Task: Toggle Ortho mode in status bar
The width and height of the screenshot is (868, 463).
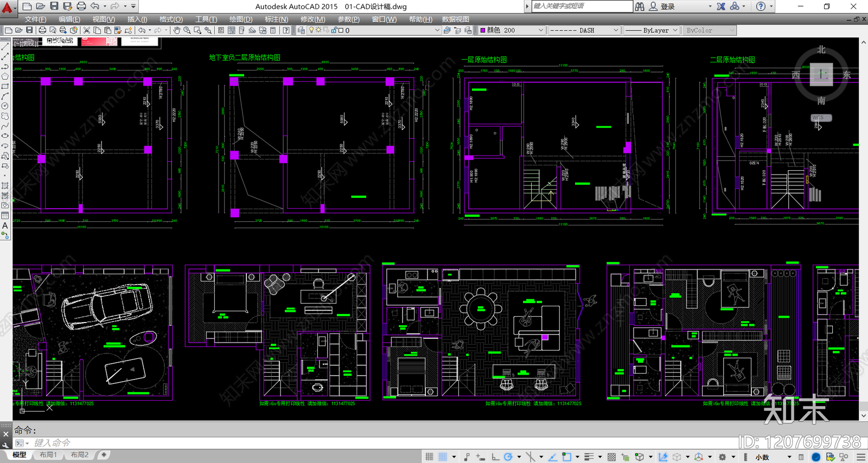Action: [495, 457]
